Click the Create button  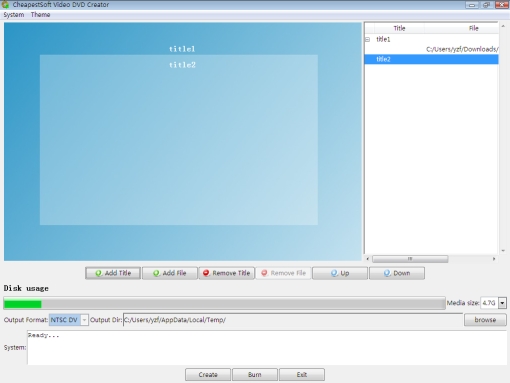pos(208,375)
